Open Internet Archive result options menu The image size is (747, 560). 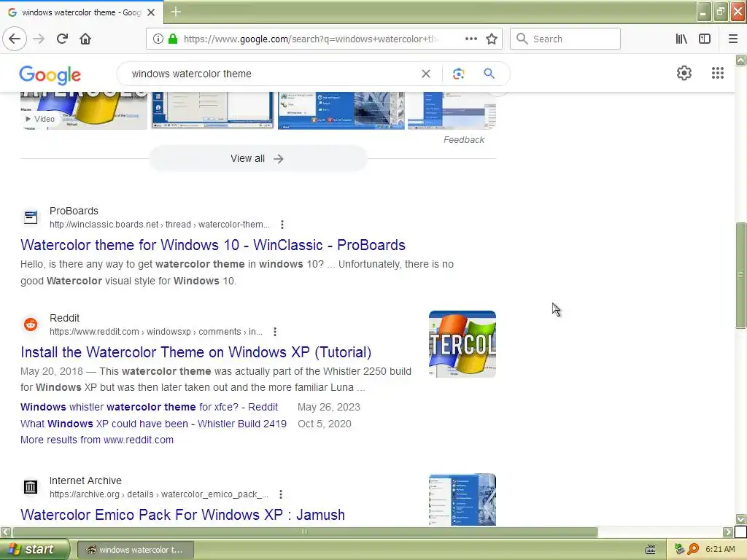pos(281,494)
